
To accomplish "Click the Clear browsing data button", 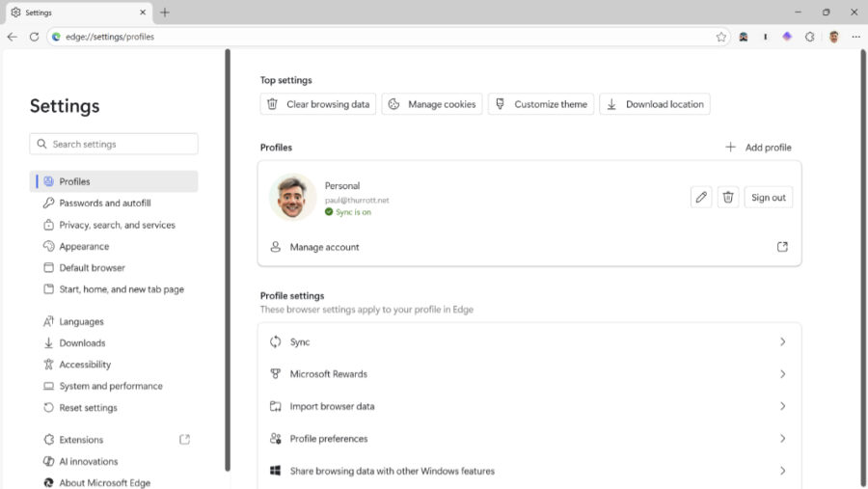I will pos(318,104).
